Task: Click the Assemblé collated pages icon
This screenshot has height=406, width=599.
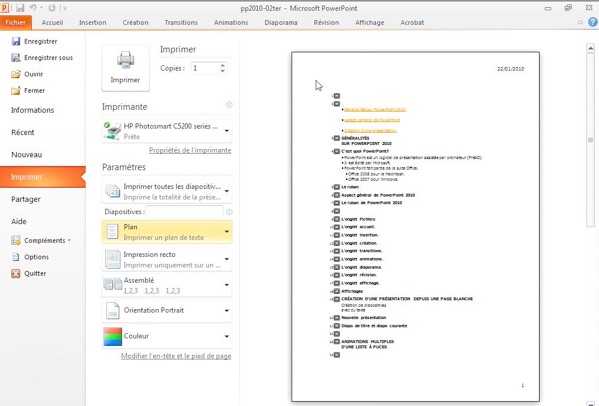Action: click(x=113, y=285)
